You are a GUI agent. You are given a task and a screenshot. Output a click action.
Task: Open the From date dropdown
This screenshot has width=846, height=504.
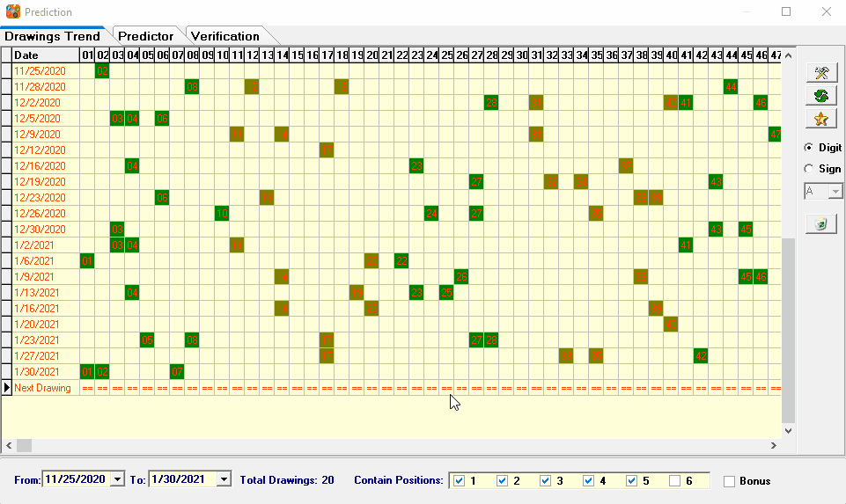pyautogui.click(x=117, y=479)
